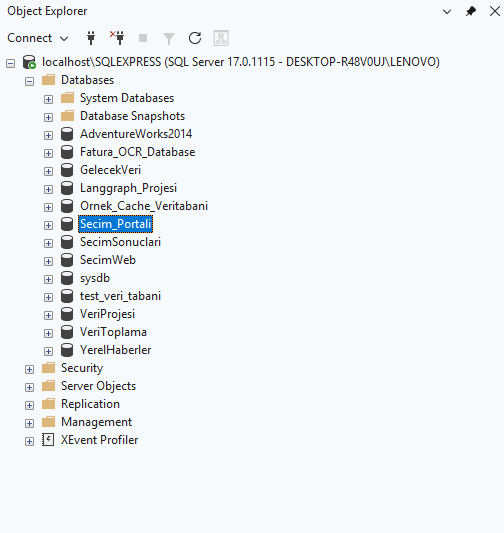504x533 pixels.
Task: Click the Replication folder icon
Action: point(48,404)
